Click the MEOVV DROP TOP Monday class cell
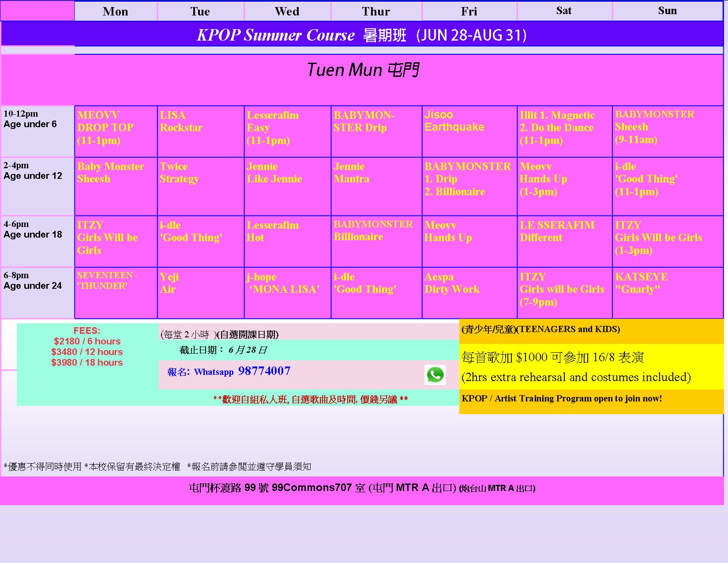The width and height of the screenshot is (728, 563). 116,131
